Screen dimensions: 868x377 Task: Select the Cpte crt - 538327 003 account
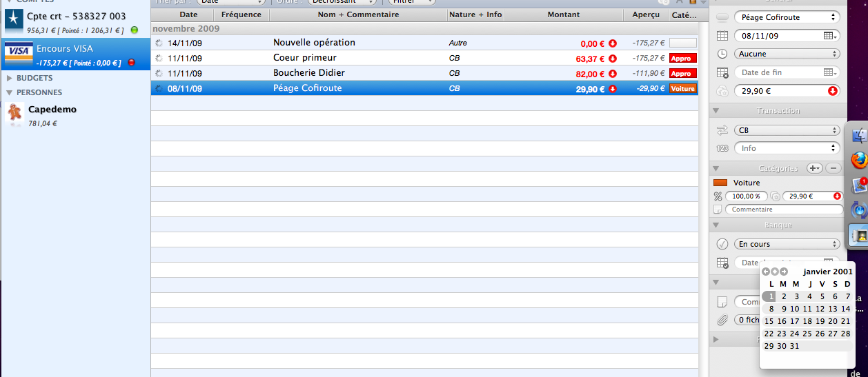(x=75, y=22)
